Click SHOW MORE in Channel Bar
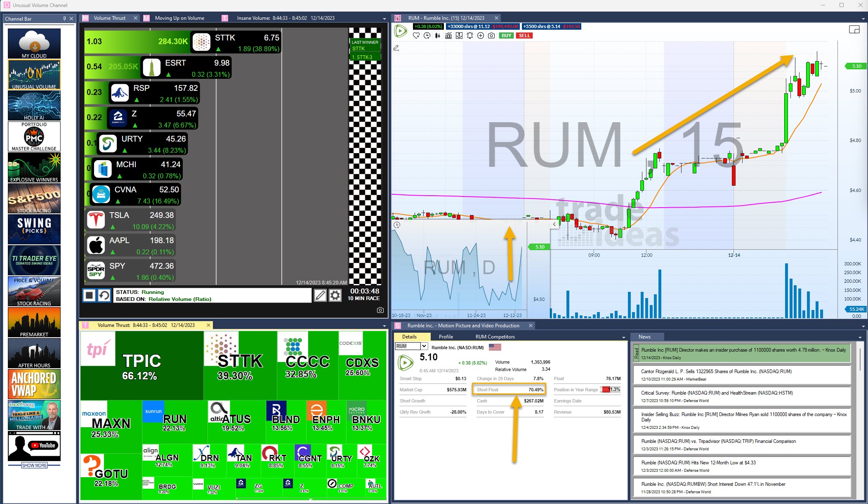Viewport: 868px width, 504px height. click(x=34, y=465)
